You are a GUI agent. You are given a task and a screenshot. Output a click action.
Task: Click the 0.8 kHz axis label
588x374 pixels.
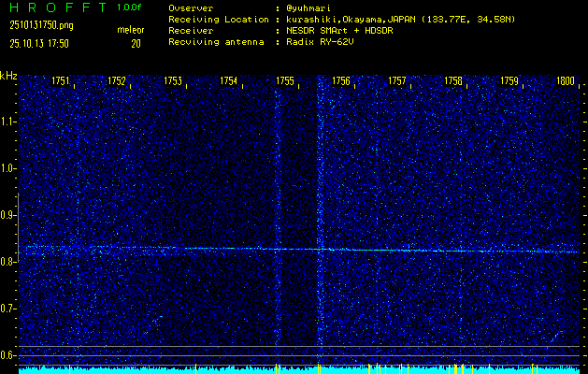click(x=7, y=262)
